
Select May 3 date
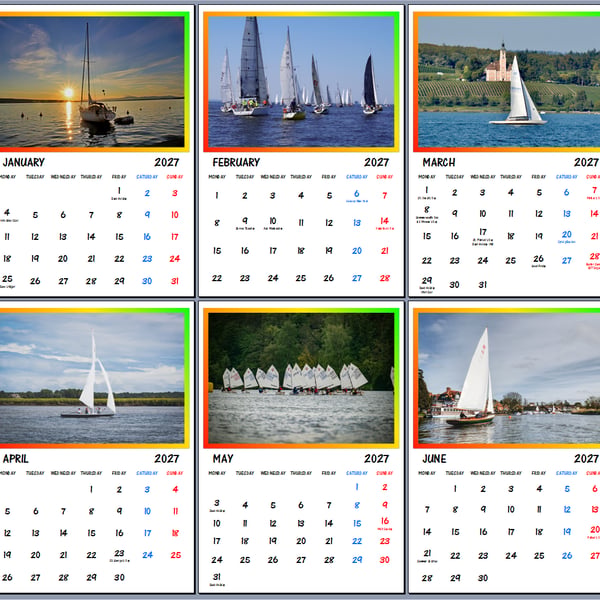217,505
